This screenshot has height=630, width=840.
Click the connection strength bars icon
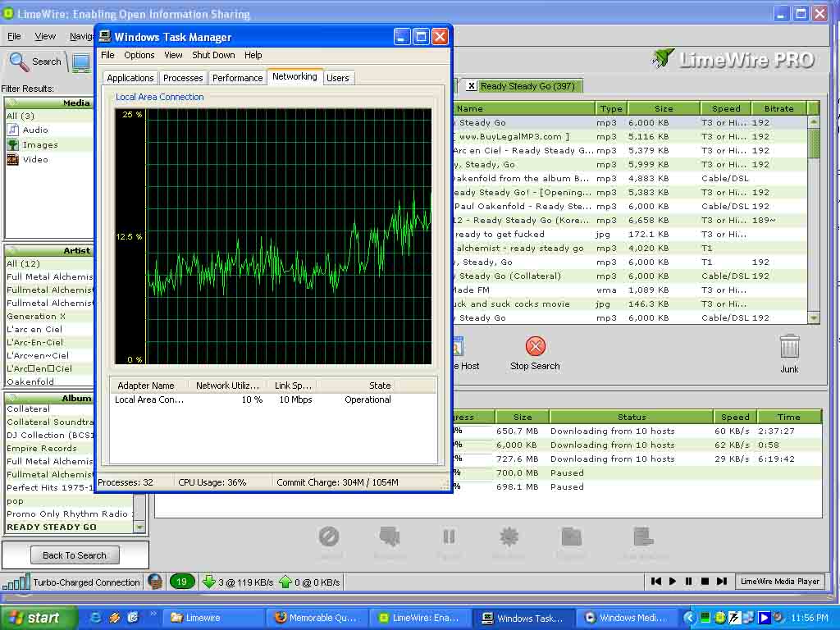click(x=16, y=582)
